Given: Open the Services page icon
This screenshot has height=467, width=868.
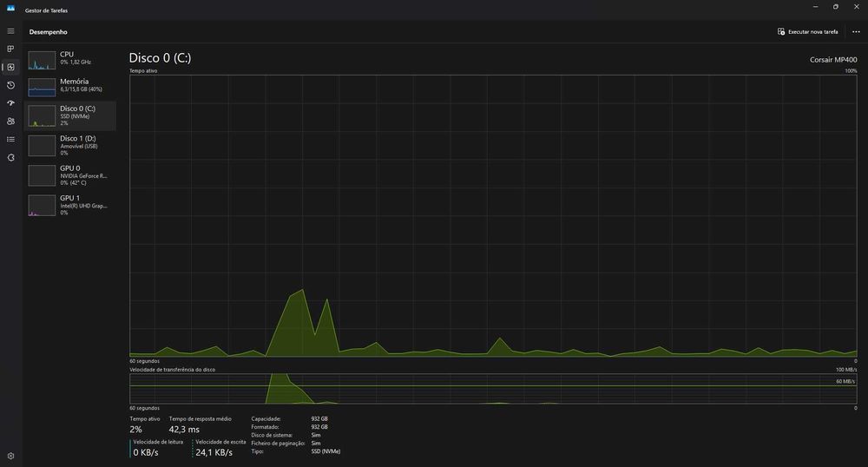Looking at the screenshot, I should click(10, 158).
